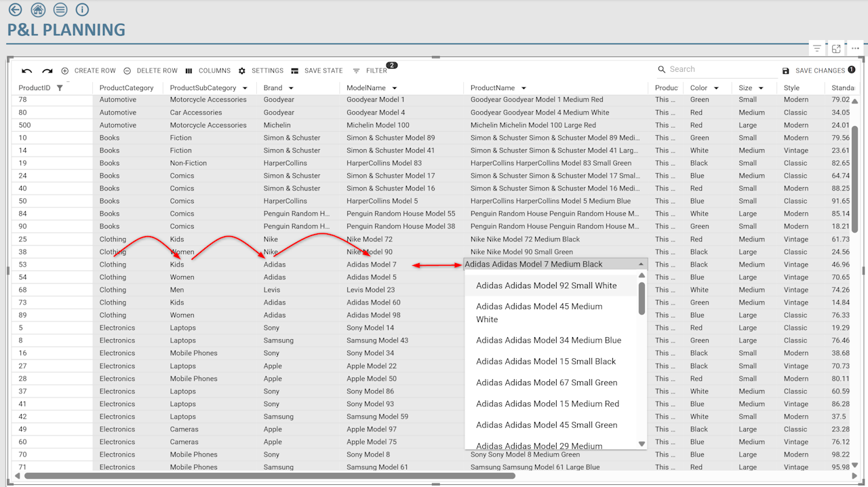Screen dimensions: 868x487
Task: Undo the last table edit
Action: (x=27, y=71)
